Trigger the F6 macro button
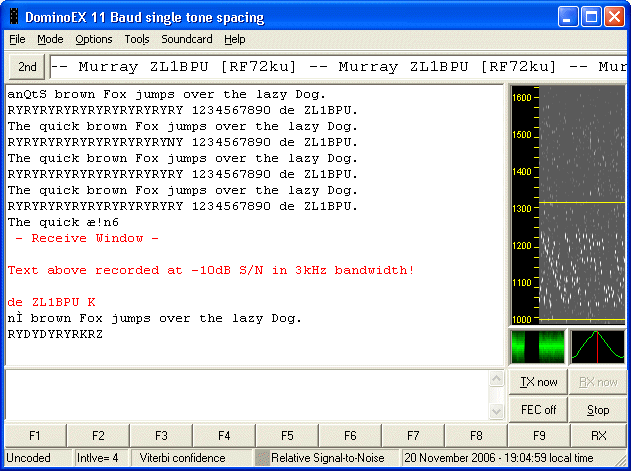Screen dimensions: 631x471 [x=350, y=436]
